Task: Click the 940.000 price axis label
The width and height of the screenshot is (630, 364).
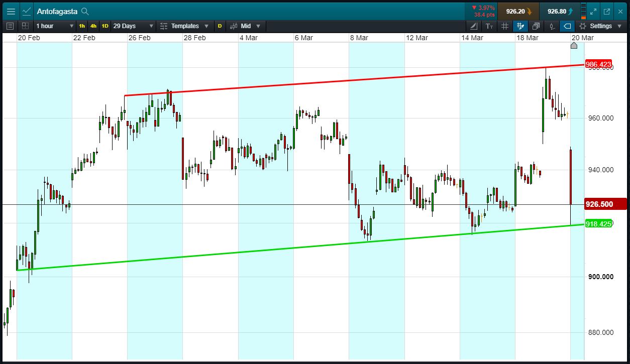Action: point(600,170)
